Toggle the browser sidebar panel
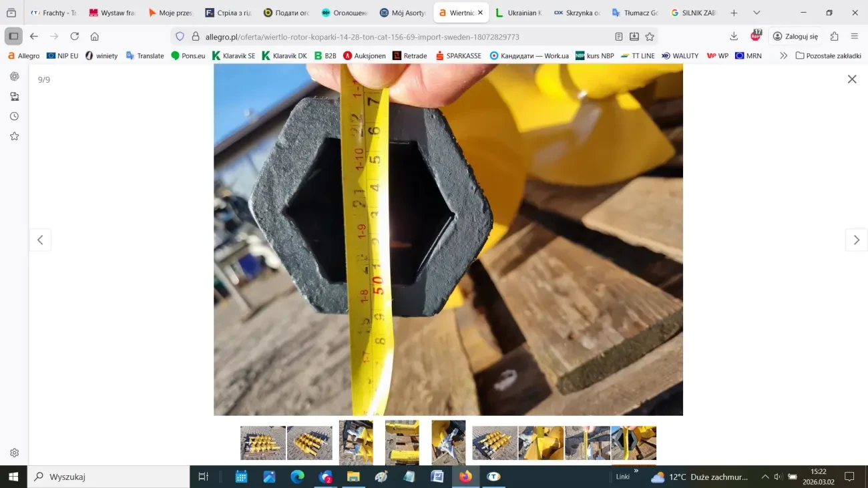The width and height of the screenshot is (868, 488). tap(13, 37)
